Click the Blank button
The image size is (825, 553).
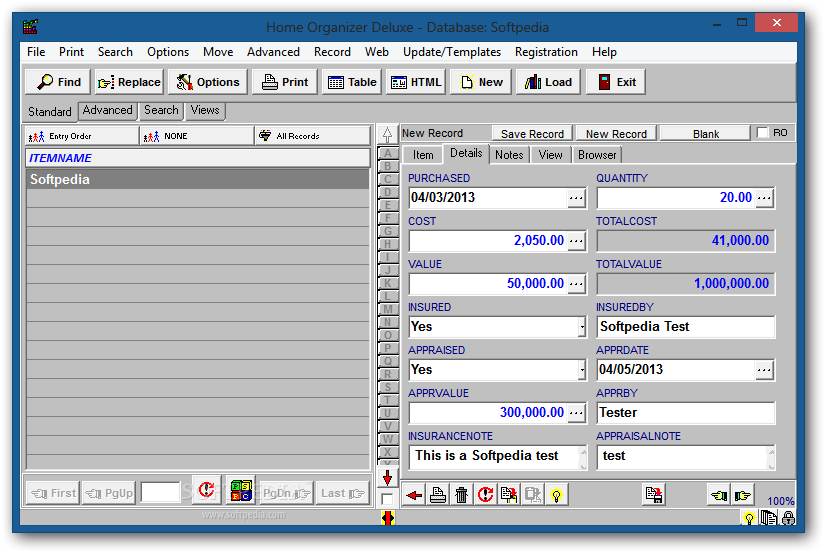pos(706,134)
